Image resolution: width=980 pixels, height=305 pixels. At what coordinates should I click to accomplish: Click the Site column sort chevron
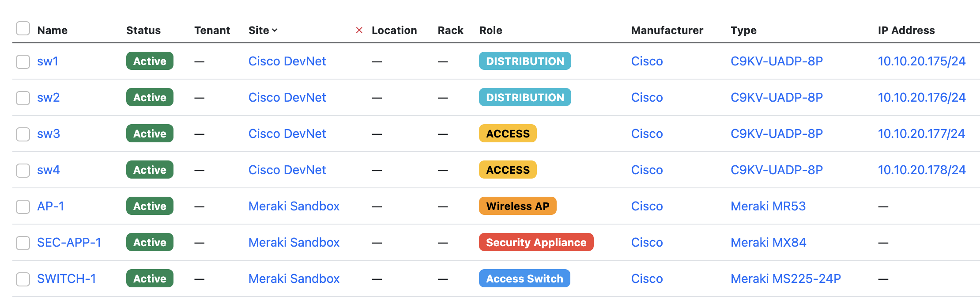275,30
